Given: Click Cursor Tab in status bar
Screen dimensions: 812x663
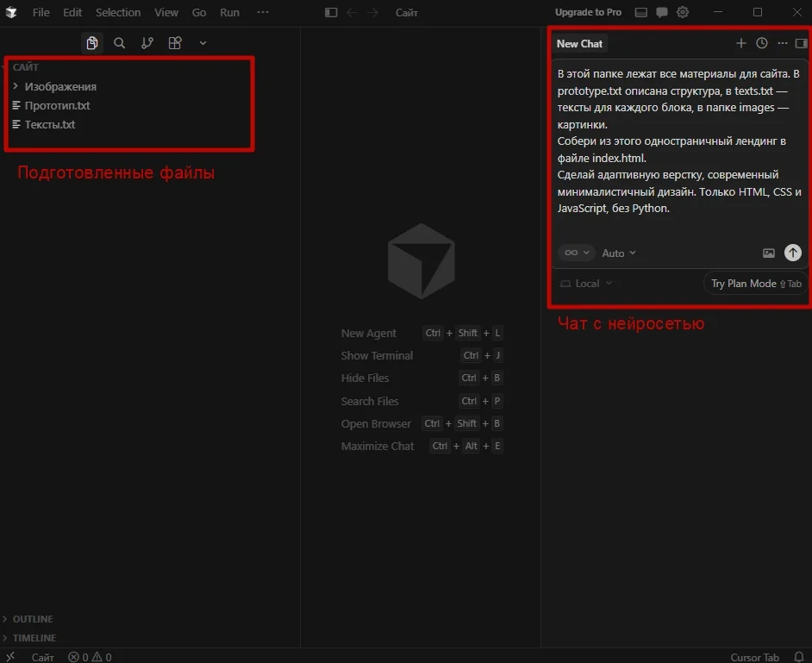Looking at the screenshot, I should 754,657.
